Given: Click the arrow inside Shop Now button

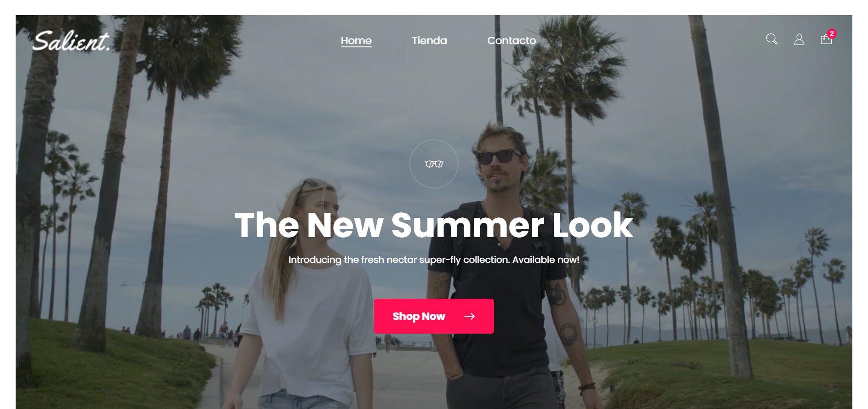Looking at the screenshot, I should [x=469, y=316].
